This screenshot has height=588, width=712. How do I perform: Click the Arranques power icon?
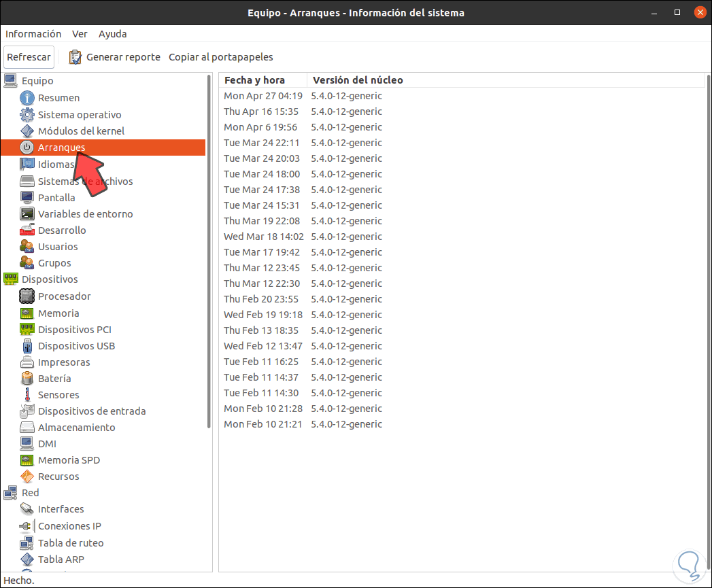tap(27, 148)
